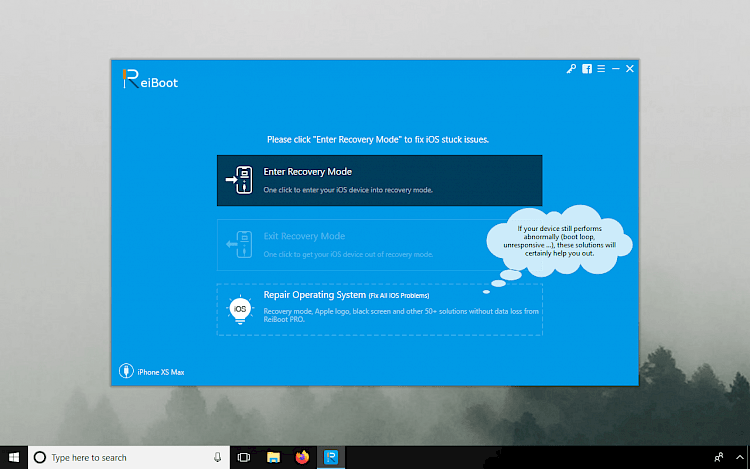Click the Cortana circle icon
This screenshot has width=750, height=469.
tap(40, 458)
